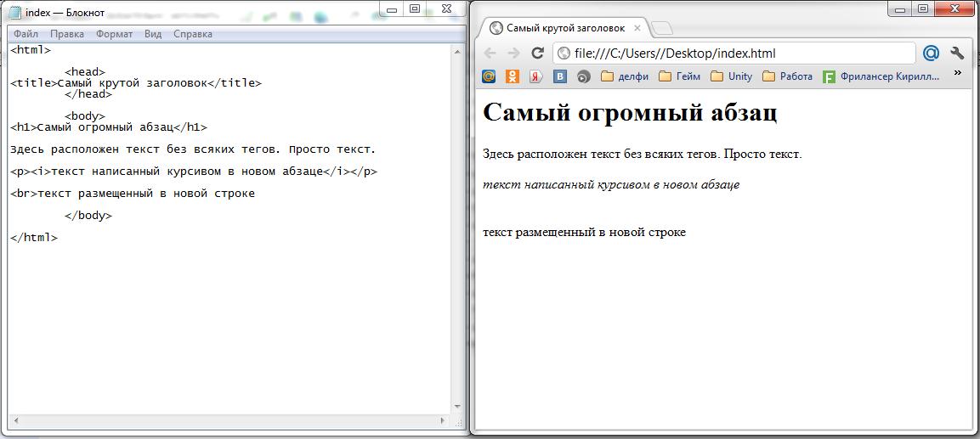Click the address bar with index.html

pyautogui.click(x=735, y=53)
